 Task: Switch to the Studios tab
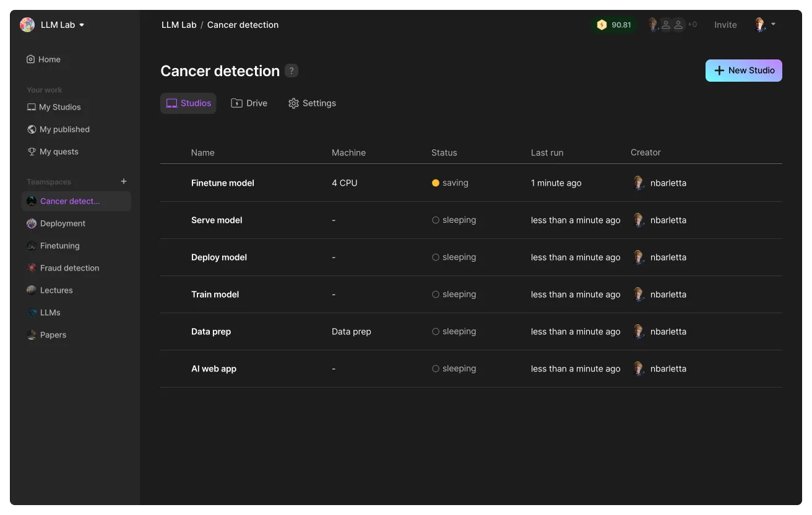[188, 103]
